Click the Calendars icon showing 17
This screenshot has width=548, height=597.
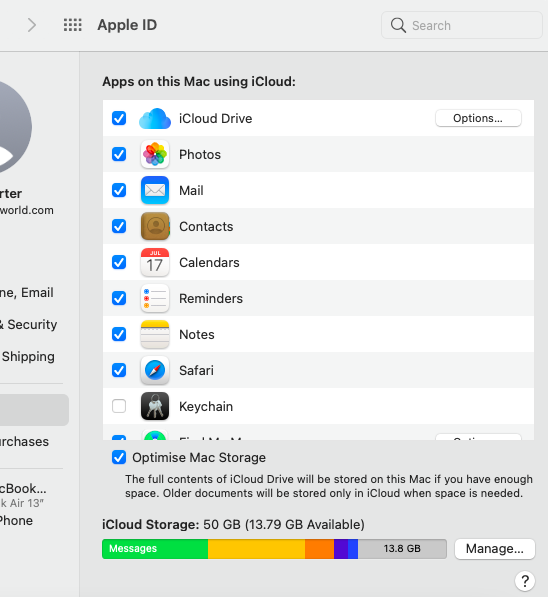155,262
